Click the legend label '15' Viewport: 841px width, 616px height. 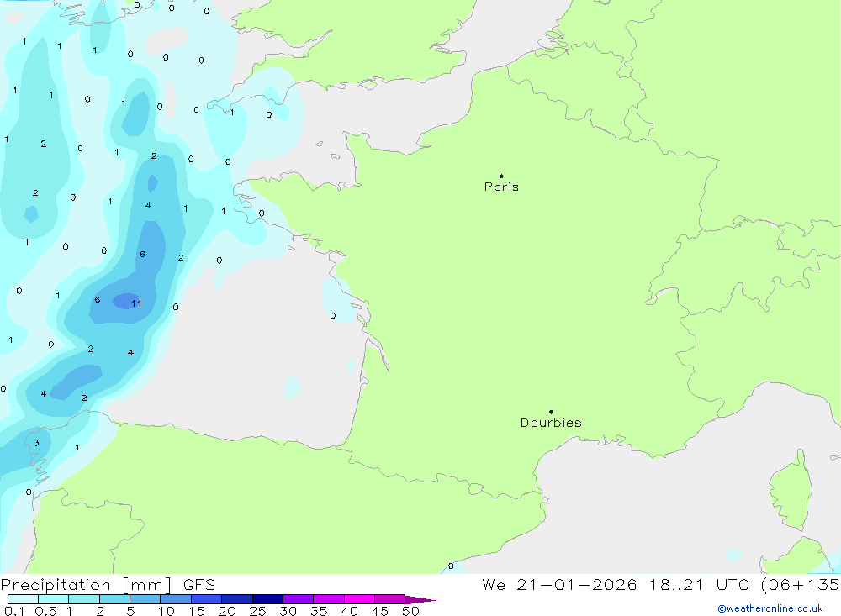[x=196, y=611]
